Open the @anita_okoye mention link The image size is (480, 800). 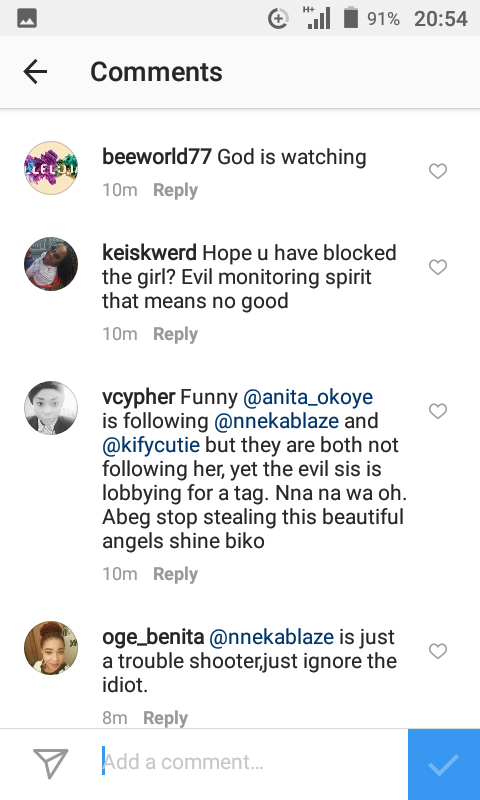click(x=308, y=397)
